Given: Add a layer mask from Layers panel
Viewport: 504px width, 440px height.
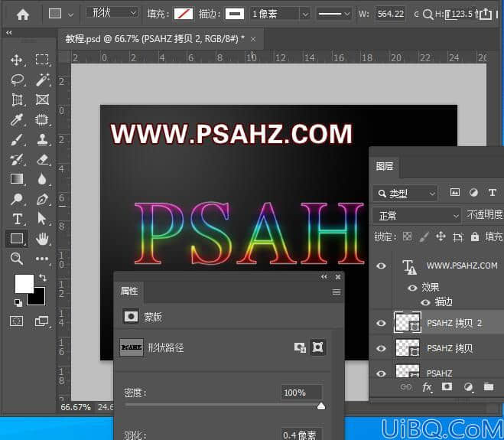Looking at the screenshot, I should 447,386.
